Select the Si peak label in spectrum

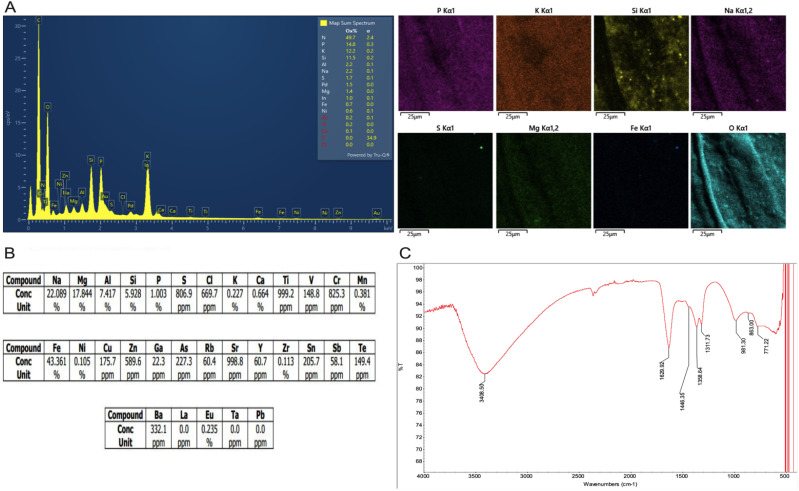91,159
